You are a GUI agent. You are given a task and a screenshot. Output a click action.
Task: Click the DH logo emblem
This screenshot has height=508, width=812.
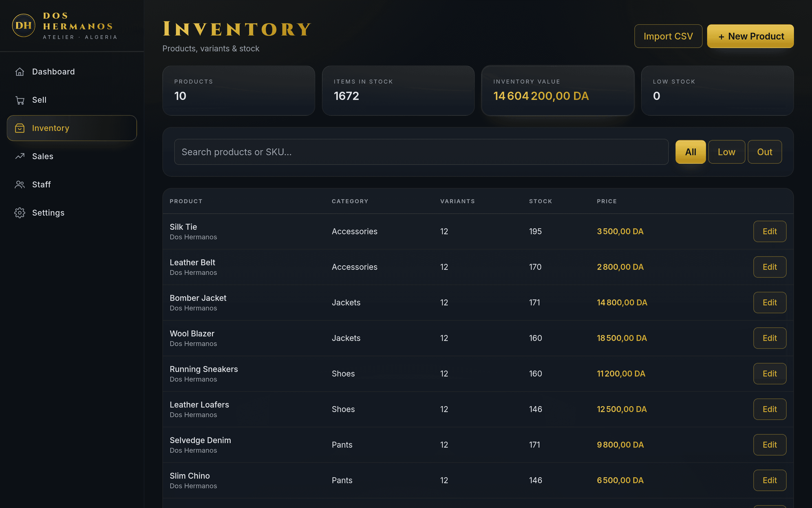[23, 25]
